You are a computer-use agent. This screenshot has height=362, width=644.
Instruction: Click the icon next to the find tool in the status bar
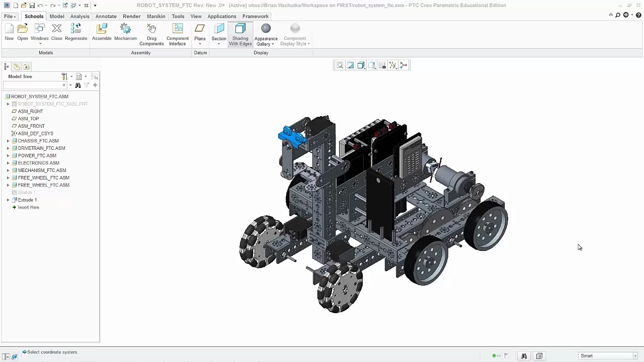pos(539,356)
